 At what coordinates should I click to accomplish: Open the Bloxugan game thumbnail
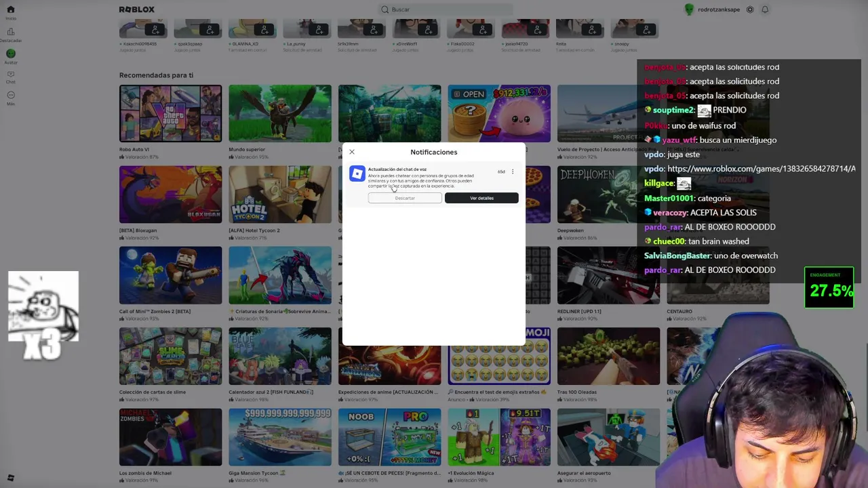pos(170,195)
